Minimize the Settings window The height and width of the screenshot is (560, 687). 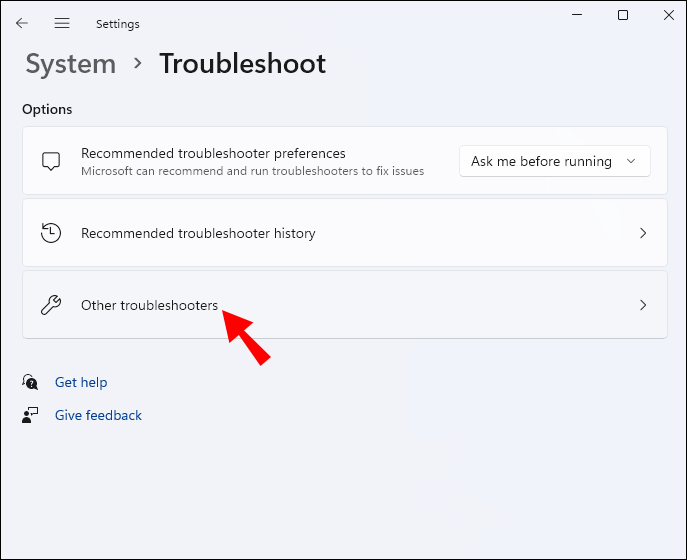(x=577, y=15)
